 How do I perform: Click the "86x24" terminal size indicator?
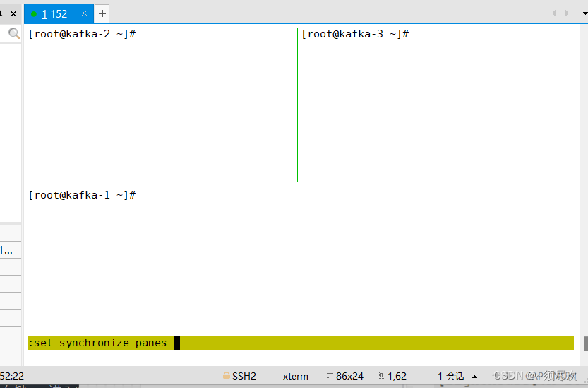345,376
